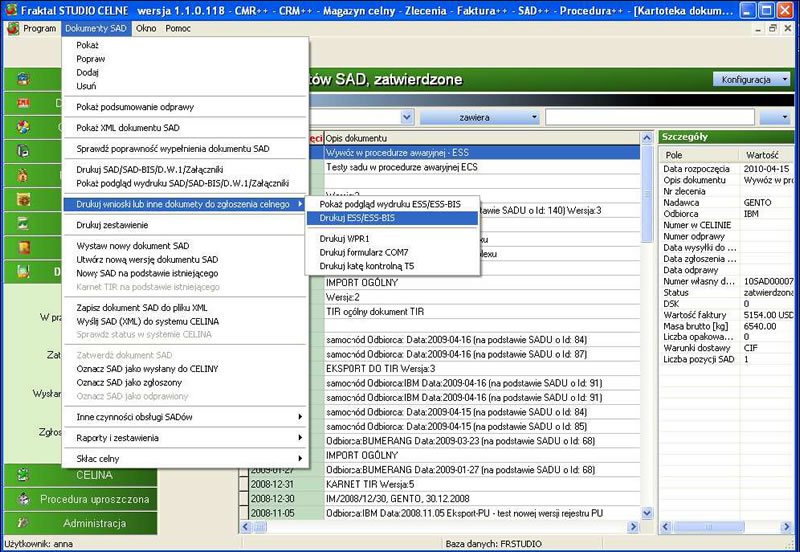
Task: Select 'Zapisz dokument SAD do pliku XML'
Action: click(185, 308)
